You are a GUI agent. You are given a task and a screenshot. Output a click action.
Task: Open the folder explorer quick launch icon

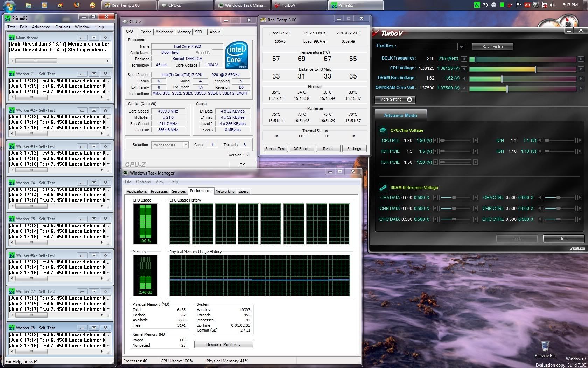click(x=28, y=5)
